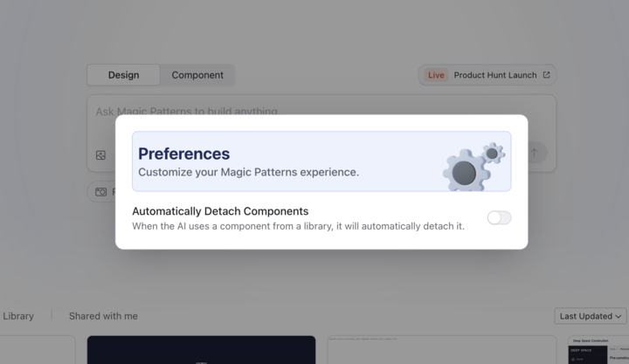Click the Customize your Magic Patterns experience text
The width and height of the screenshot is (629, 364).
[x=248, y=172]
